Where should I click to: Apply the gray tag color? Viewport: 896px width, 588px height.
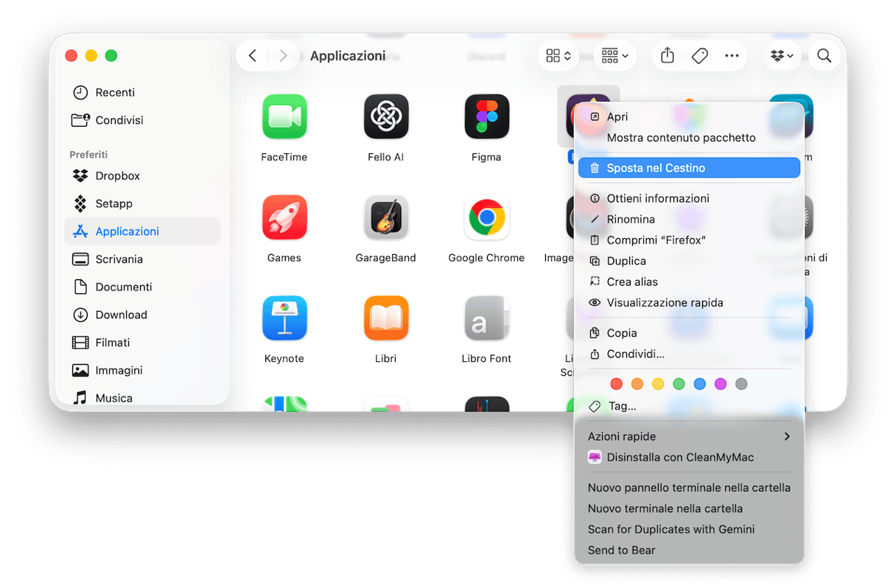click(741, 384)
